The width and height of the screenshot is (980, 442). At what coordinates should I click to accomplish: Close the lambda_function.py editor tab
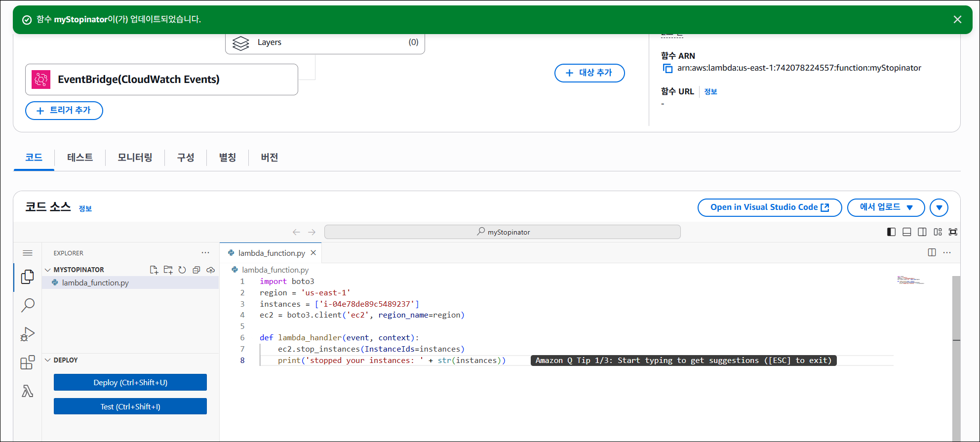coord(313,253)
